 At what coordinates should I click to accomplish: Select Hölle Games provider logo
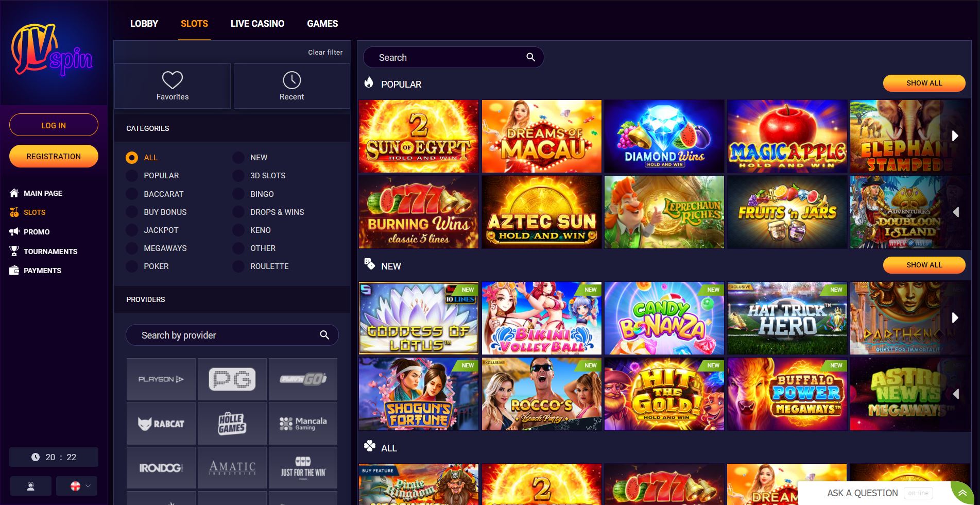click(232, 424)
